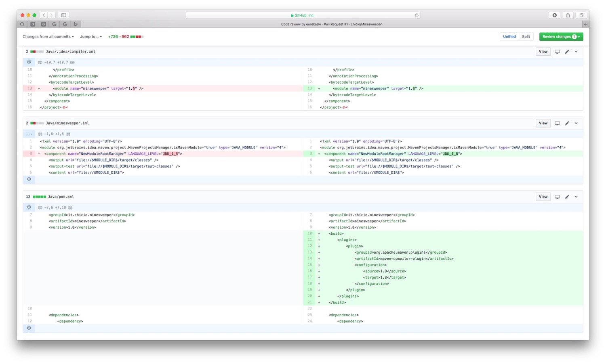Viewport: 606px width, 364px height.
Task: Expand hidden lines below minesweeper.iml diff
Action: 29,179
